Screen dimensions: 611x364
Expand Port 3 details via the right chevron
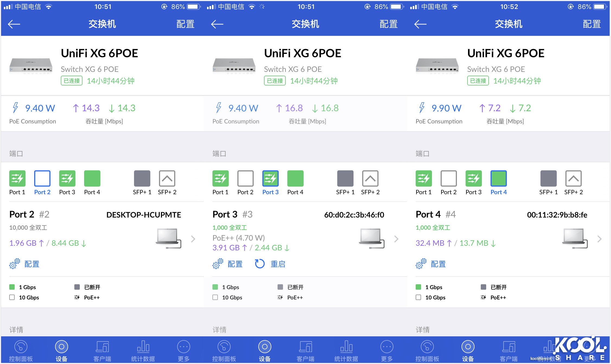pos(396,239)
